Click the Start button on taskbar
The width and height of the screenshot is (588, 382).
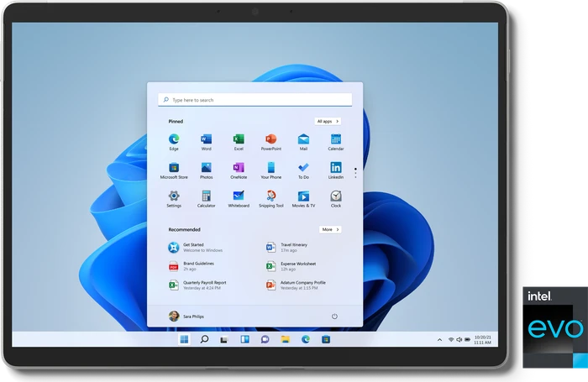tap(184, 339)
